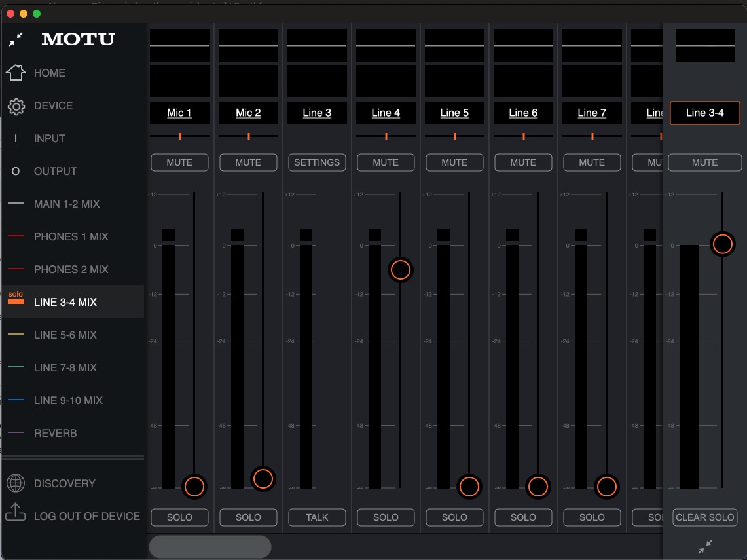Screen dimensions: 747x560
Task: Click the Line 3-4 output name field
Action: click(704, 113)
